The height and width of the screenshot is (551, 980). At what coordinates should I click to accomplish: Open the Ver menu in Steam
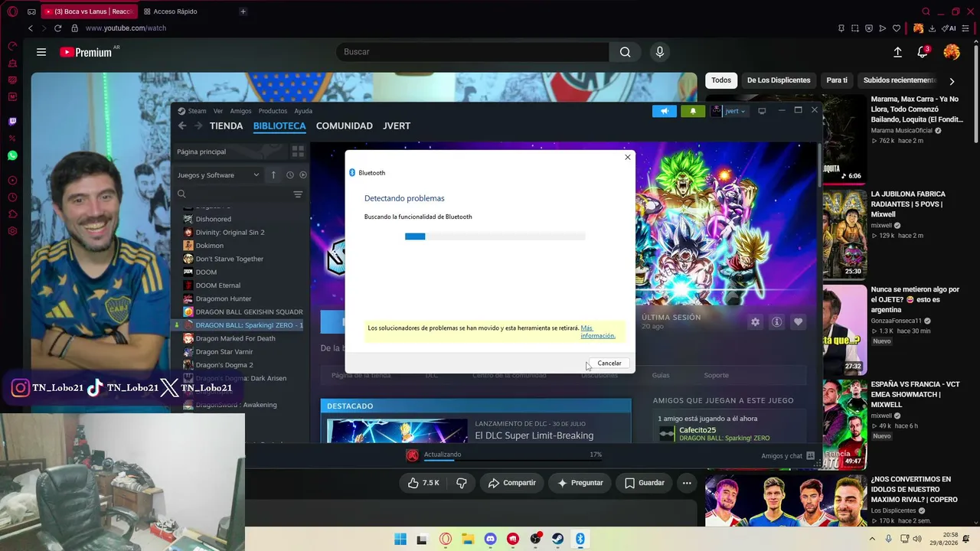[218, 111]
